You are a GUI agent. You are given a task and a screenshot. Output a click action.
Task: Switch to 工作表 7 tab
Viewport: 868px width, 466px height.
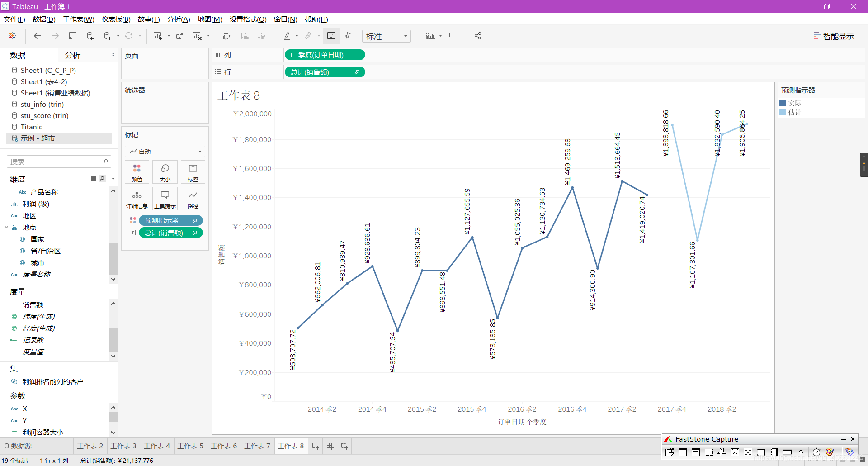point(257,446)
